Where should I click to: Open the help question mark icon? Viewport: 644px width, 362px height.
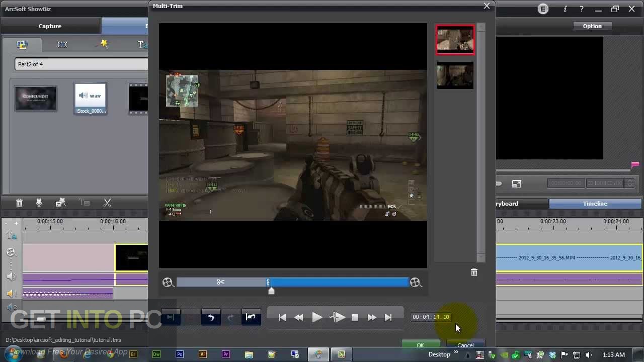[581, 9]
